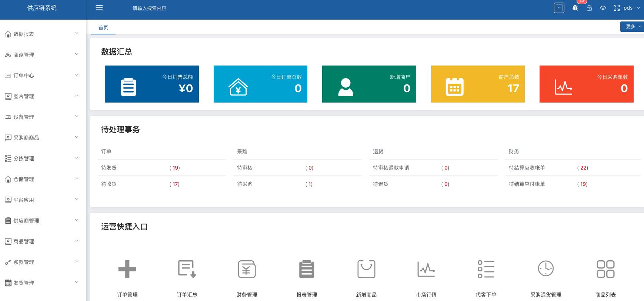Open the pds user dropdown
This screenshot has height=301, width=644.
[631, 8]
